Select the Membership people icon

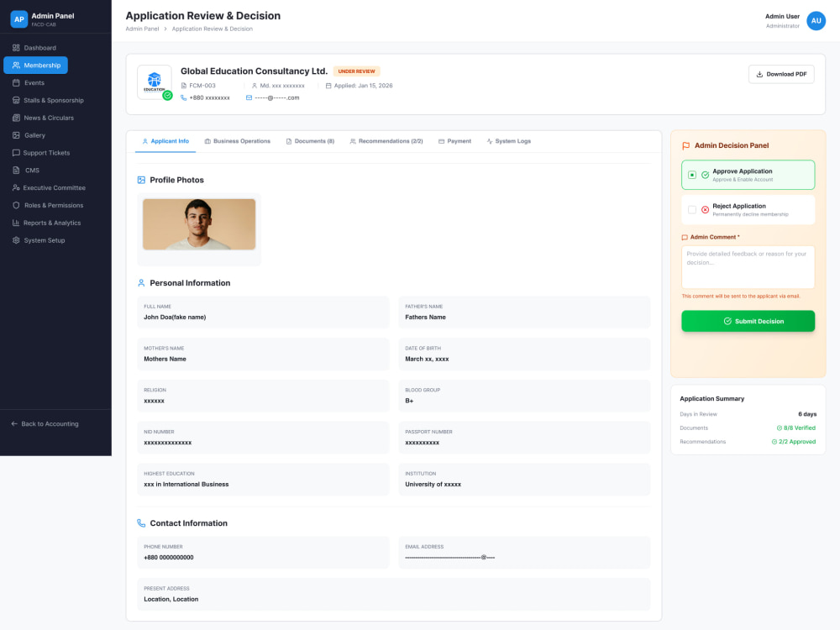coord(16,66)
